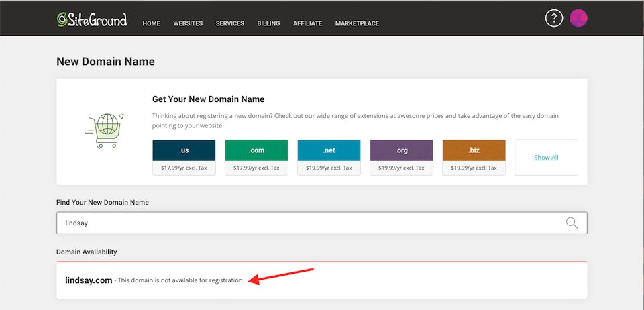This screenshot has width=644, height=310.
Task: Open the WEBSITES menu item
Action: (x=188, y=23)
